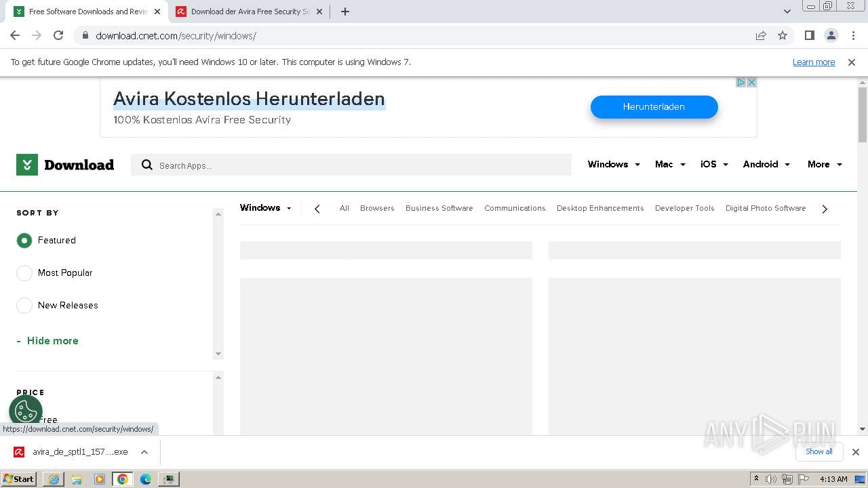Click the AdChoices info icon on banner
The image size is (868, 488).
[741, 82]
